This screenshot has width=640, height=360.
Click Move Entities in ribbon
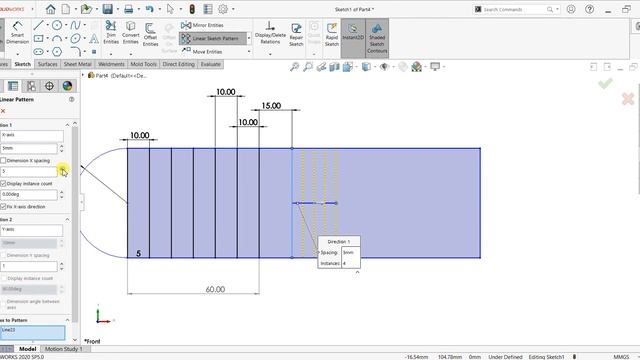(x=202, y=52)
